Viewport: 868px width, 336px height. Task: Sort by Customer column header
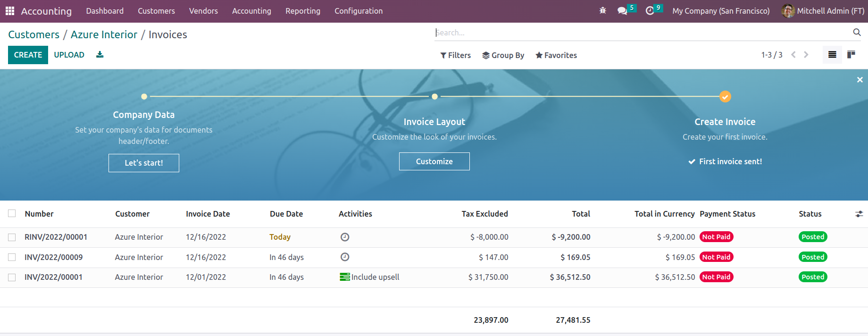click(x=133, y=214)
